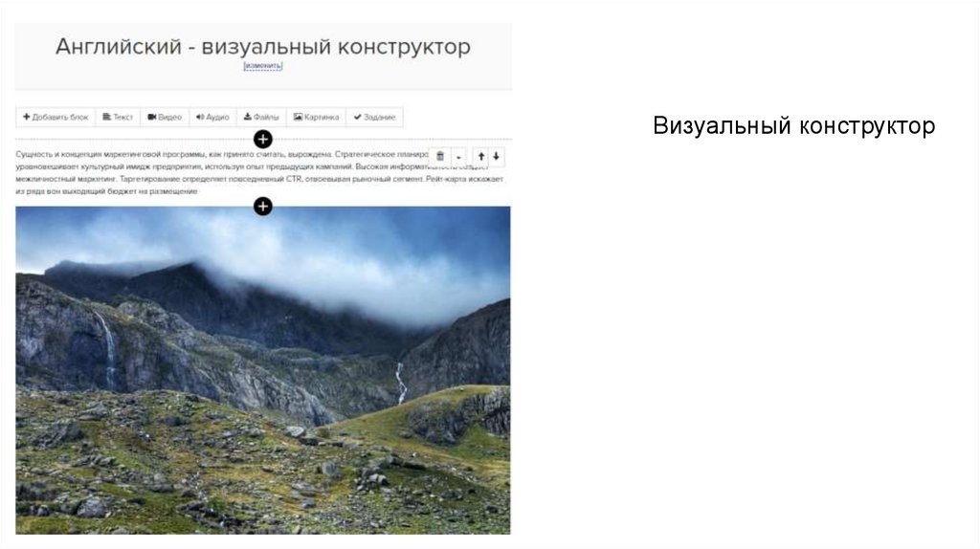Click the speaker icon on the Аудио button
The width and height of the screenshot is (980, 549).
200,117
